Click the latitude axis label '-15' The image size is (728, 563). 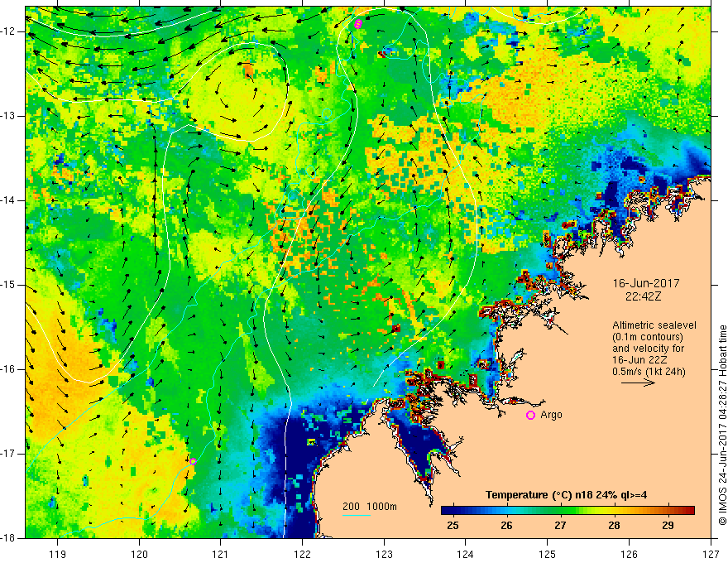[9, 285]
